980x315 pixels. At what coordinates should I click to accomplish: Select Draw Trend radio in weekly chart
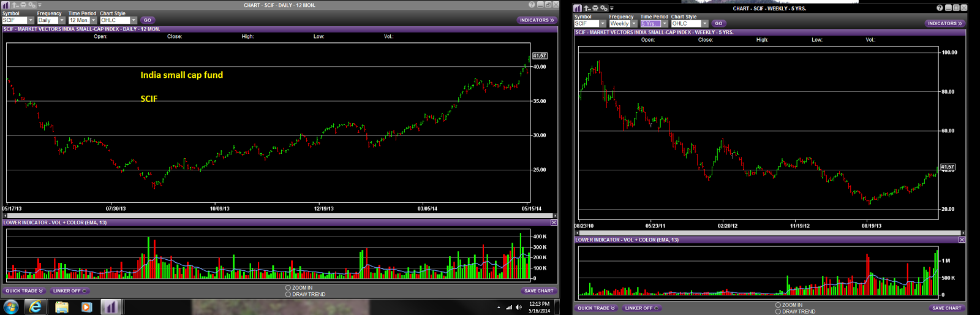tap(778, 311)
